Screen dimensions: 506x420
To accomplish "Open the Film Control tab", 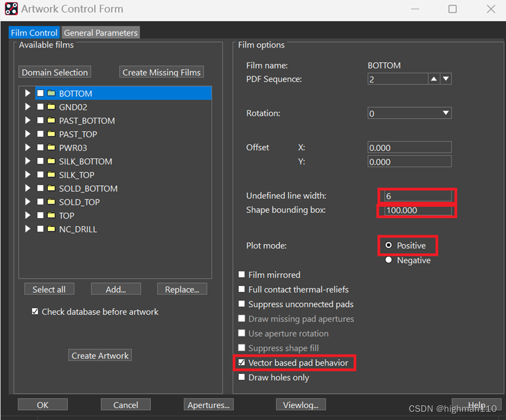I will point(35,33).
